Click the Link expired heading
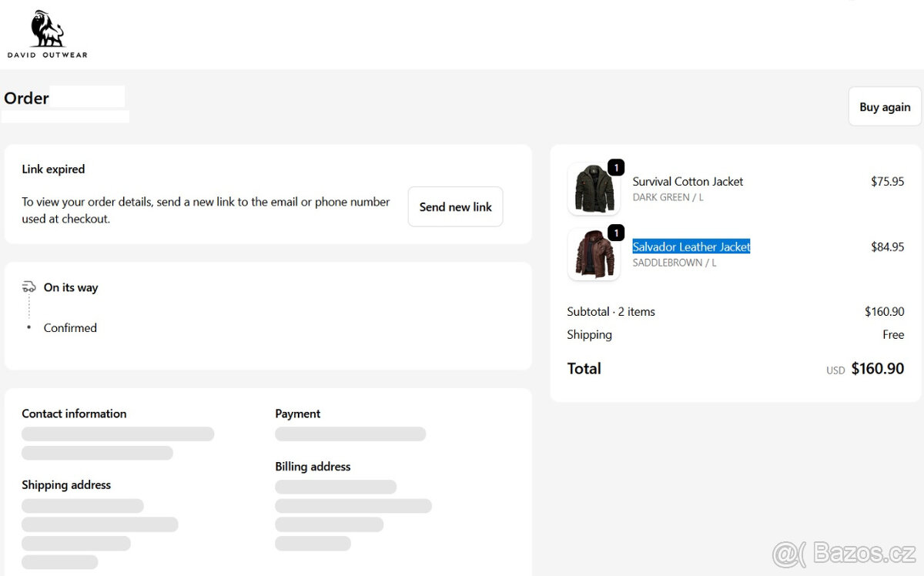Screen dimensions: 924x576 tap(53, 169)
